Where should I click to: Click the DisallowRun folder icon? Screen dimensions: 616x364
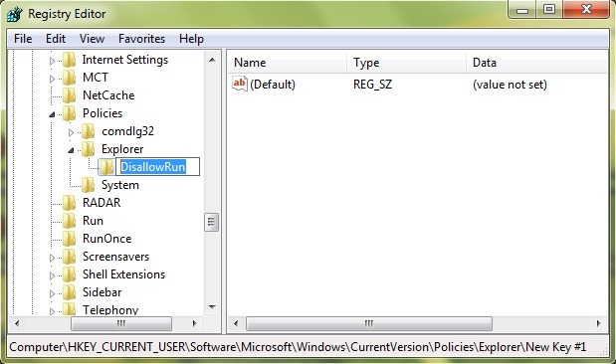click(x=106, y=167)
